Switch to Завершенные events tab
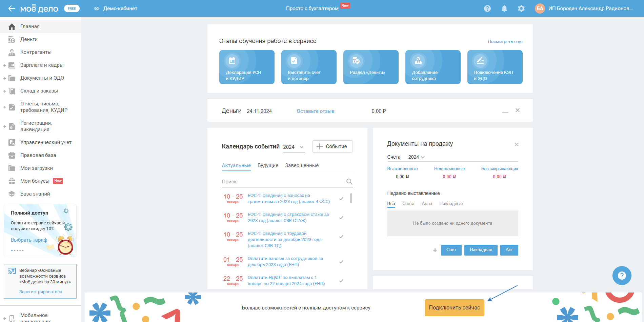The image size is (644, 322). pyautogui.click(x=302, y=165)
